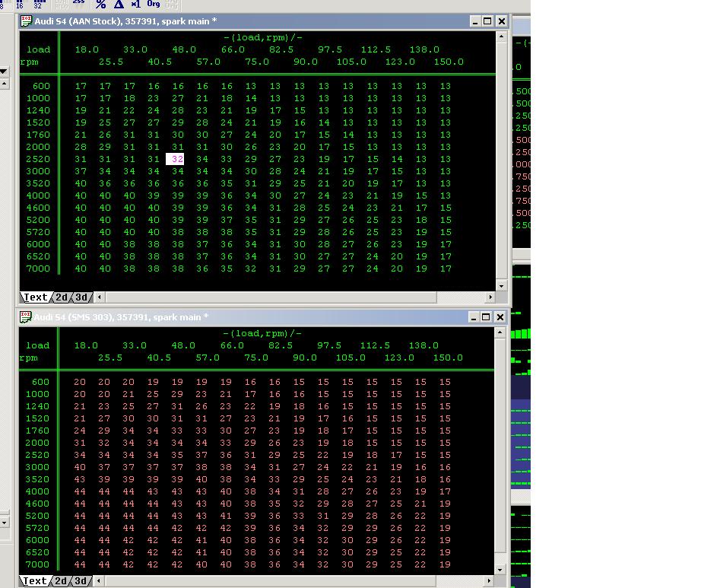
Task: Select AAN Stock cell at 600 rpm, load 18.0
Action: (81, 86)
